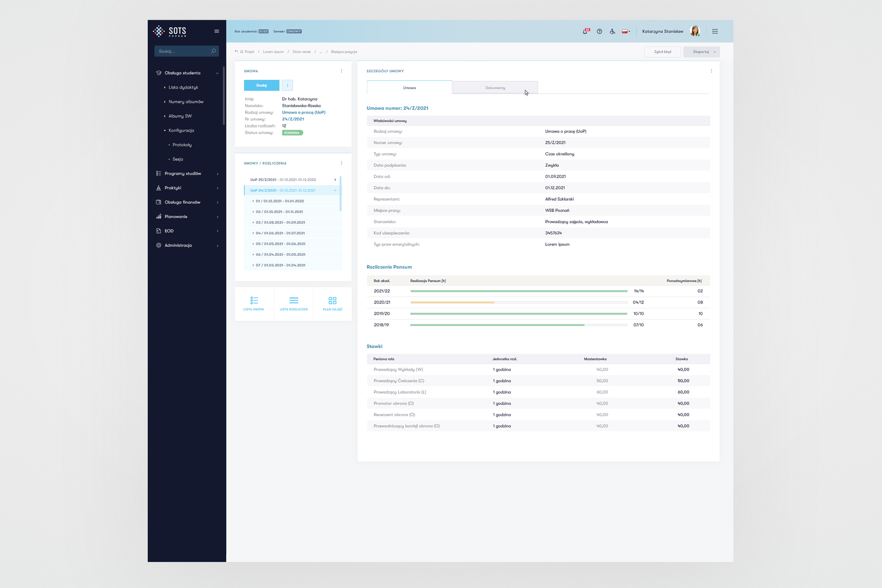Open the help question mark icon
The width and height of the screenshot is (882, 588).
(599, 31)
